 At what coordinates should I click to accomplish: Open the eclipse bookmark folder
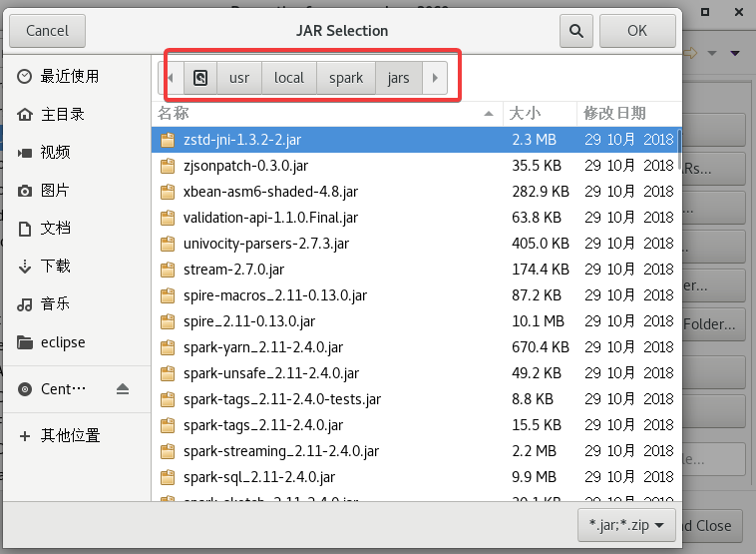pos(77,342)
